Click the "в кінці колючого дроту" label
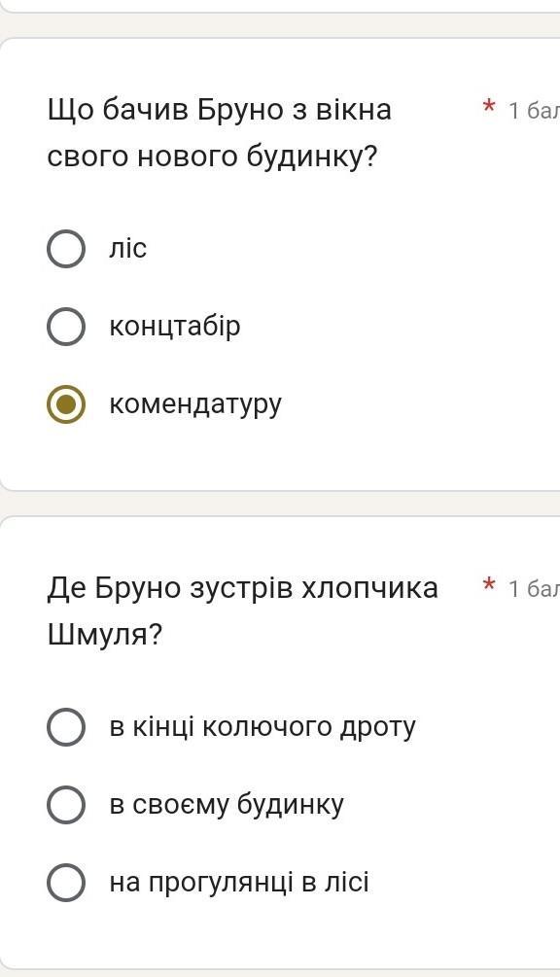Screen dimensions: 560x977 pyautogui.click(x=262, y=727)
